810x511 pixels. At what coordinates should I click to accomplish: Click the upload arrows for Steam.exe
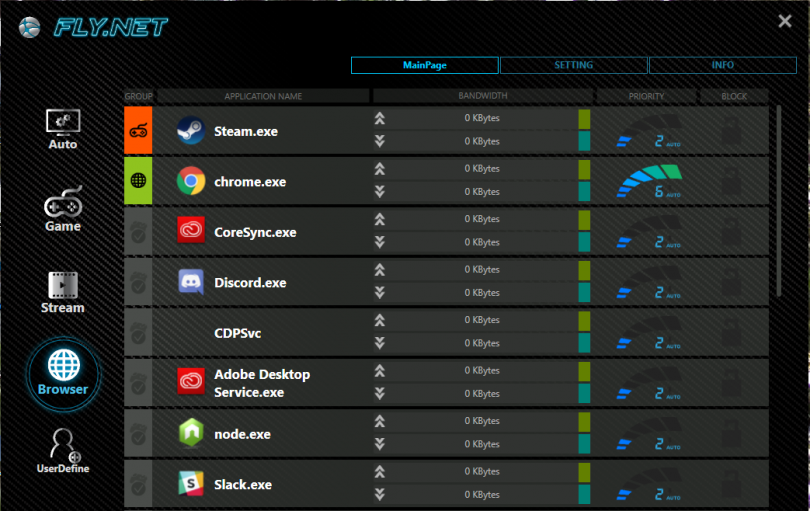point(379,118)
